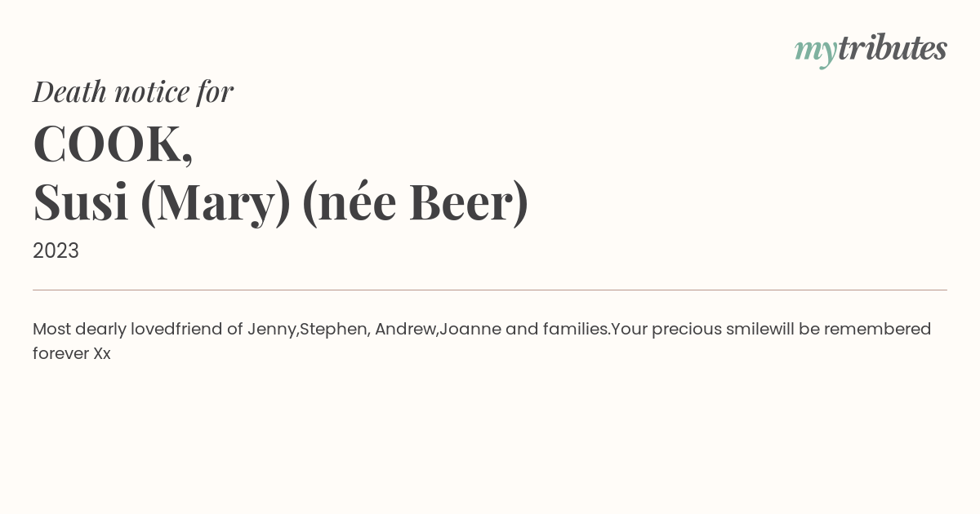Click the name "Joanne" in the notice
980x514 pixels.
[470, 329]
